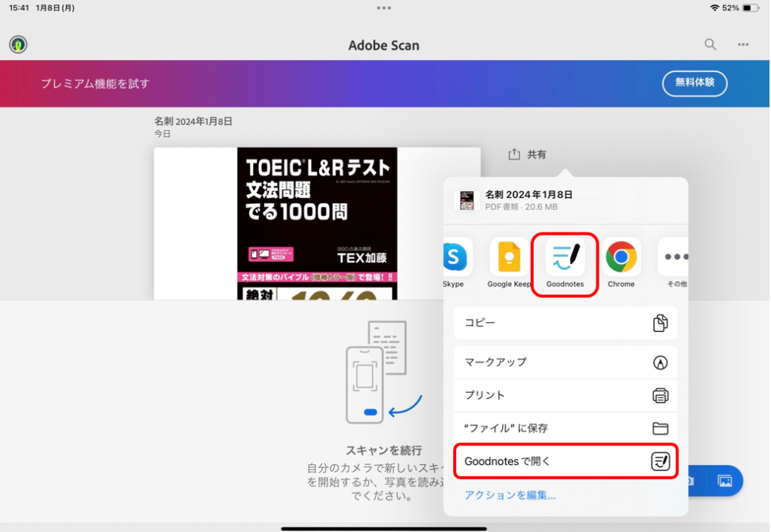771x532 pixels.
Task: Open the profile avatar icon
Action: pos(18,44)
